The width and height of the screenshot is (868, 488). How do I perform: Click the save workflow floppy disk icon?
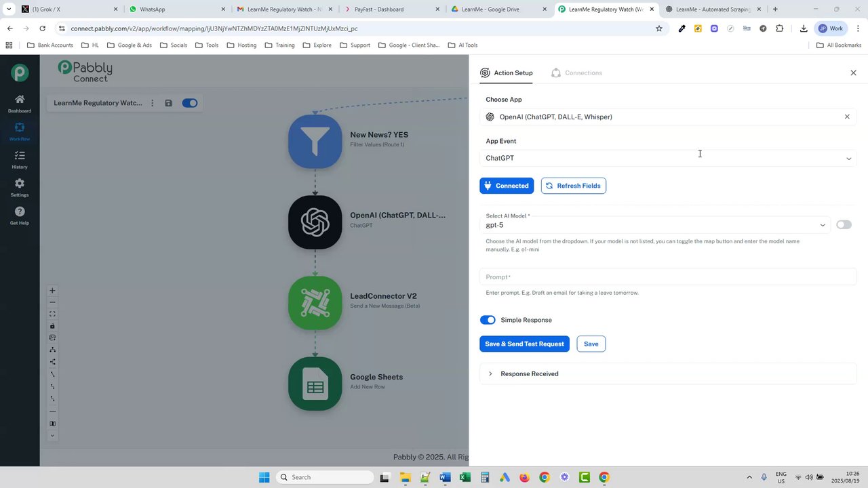168,103
